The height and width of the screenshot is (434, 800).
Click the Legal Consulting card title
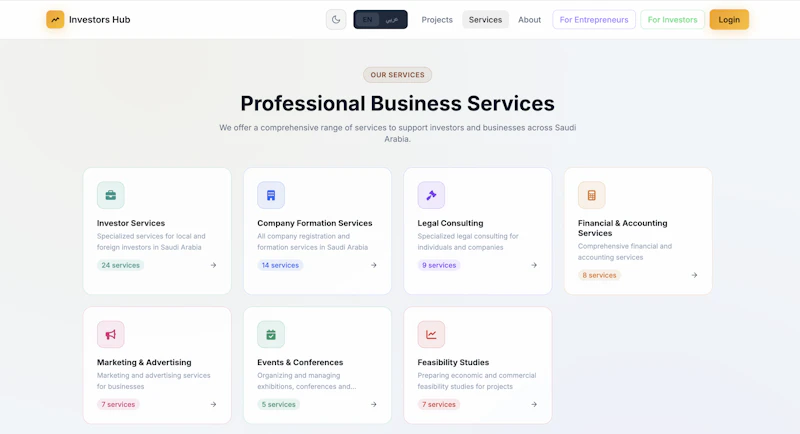450,223
